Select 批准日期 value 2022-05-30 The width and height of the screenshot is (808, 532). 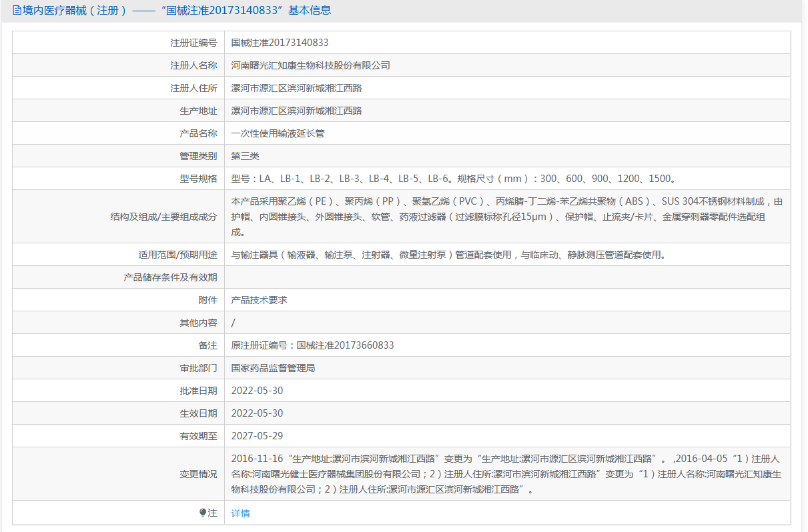coord(257,391)
